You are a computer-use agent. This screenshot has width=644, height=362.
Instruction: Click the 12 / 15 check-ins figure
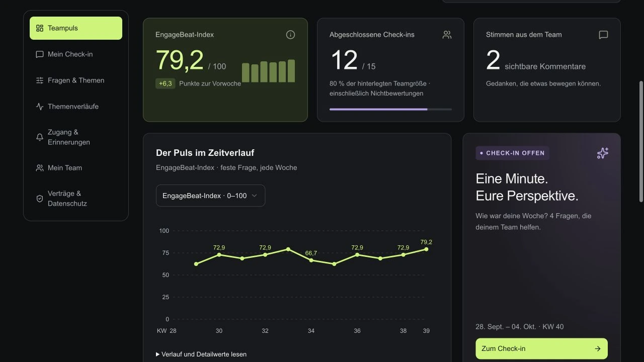point(353,61)
